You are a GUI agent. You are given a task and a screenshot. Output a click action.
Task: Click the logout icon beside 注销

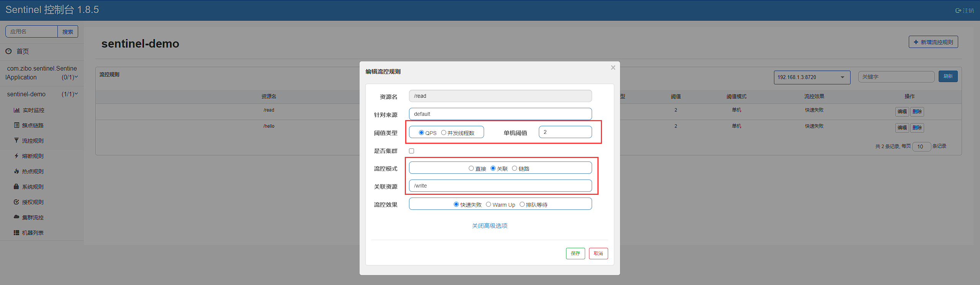pyautogui.click(x=958, y=11)
